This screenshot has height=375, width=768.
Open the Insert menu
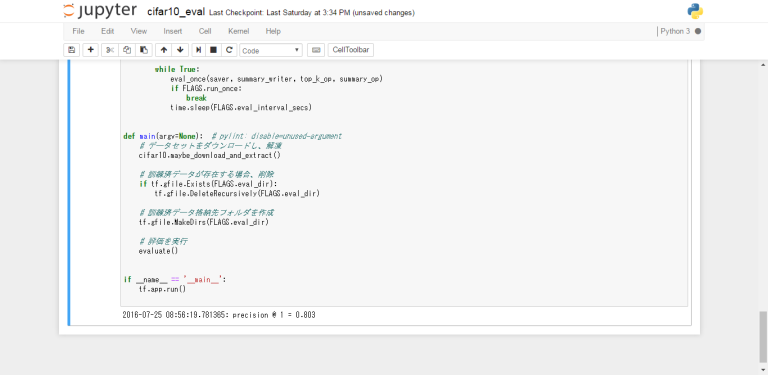(172, 31)
